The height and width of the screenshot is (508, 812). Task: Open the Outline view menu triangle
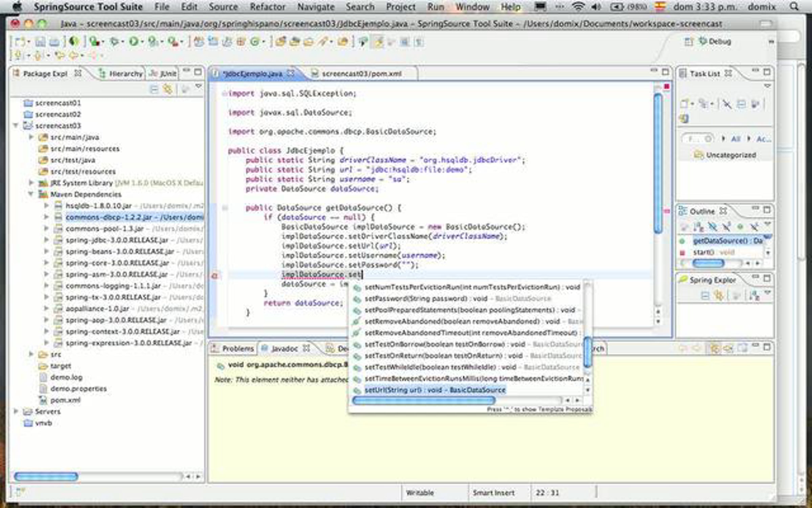[767, 224]
